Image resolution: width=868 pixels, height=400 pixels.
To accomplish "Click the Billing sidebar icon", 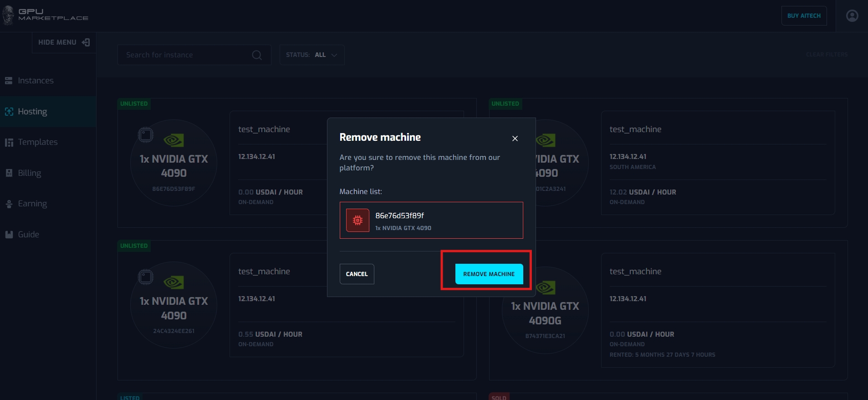I will 9,173.
